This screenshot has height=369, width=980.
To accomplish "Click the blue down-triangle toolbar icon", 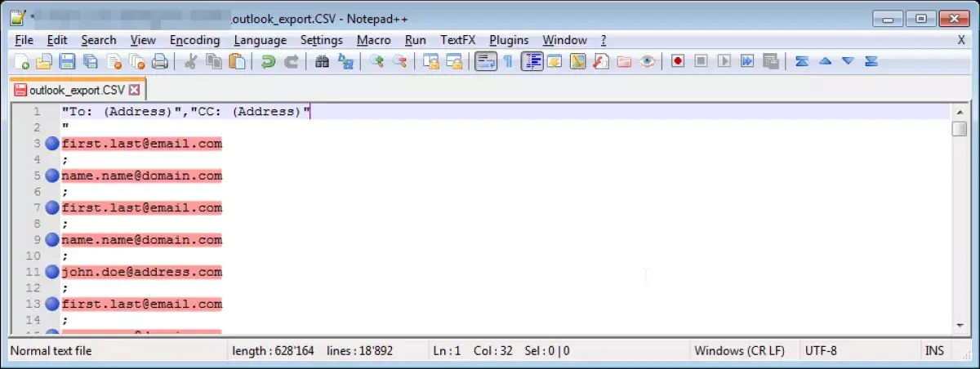I will pos(848,61).
